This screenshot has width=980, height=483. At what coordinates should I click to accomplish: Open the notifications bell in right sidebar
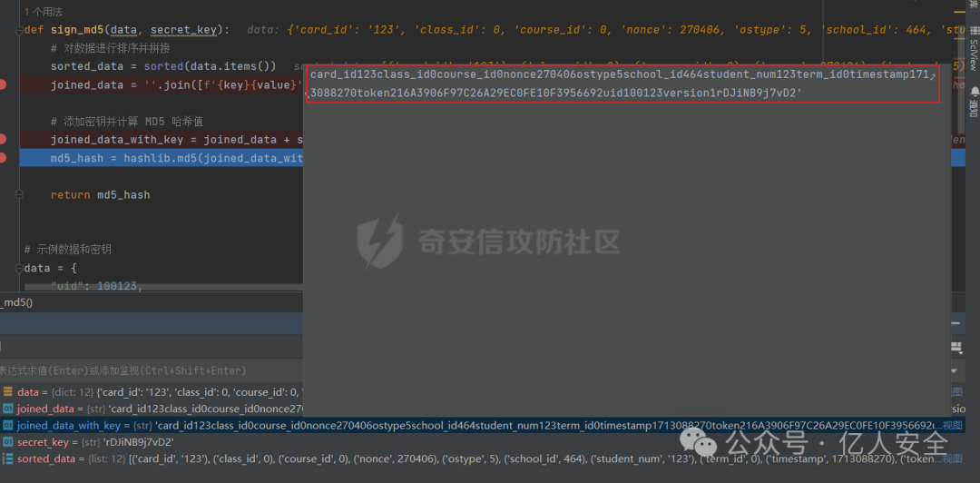click(973, 92)
